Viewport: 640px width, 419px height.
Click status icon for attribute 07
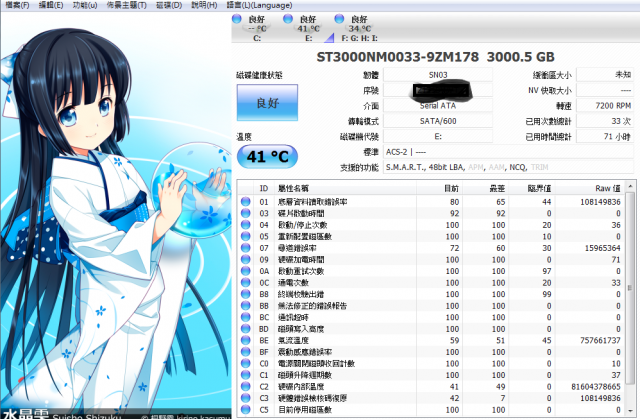coord(245,248)
